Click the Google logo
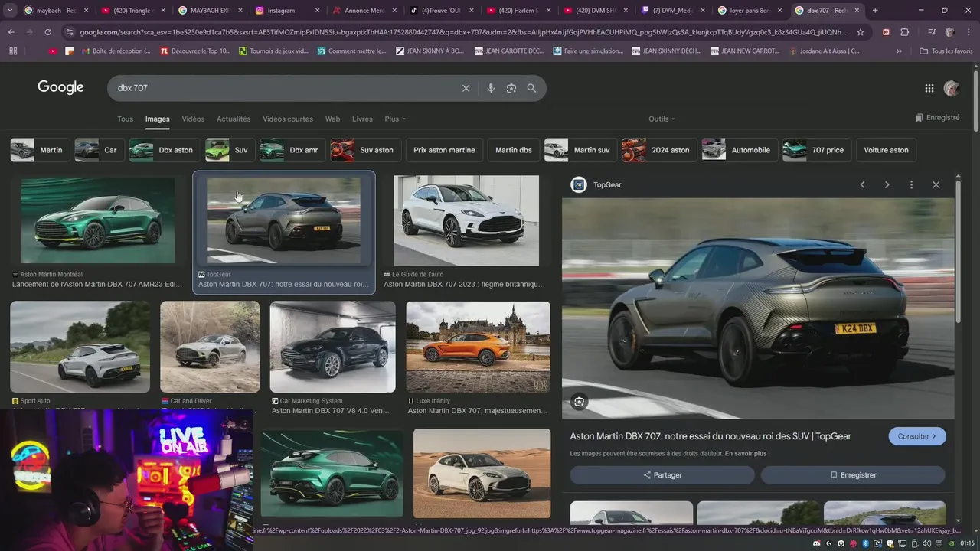This screenshot has height=551, width=980. (60, 87)
